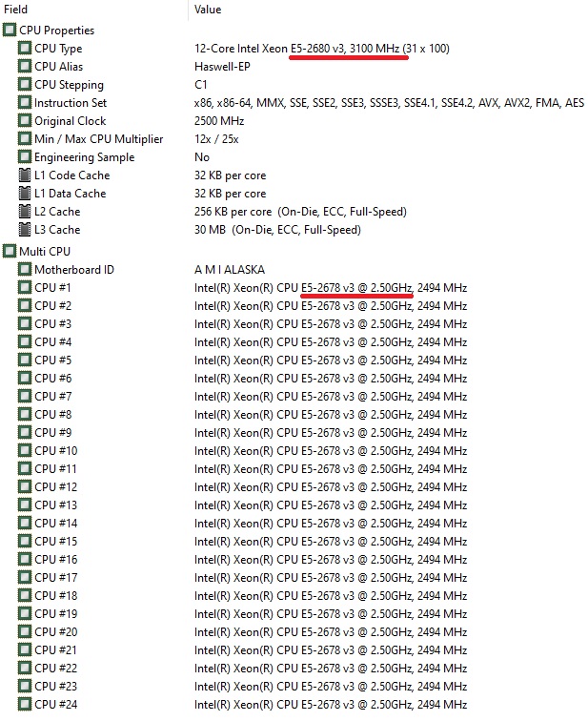Click the 'No' value for Engineering Sample
The image size is (588, 721).
[202, 156]
